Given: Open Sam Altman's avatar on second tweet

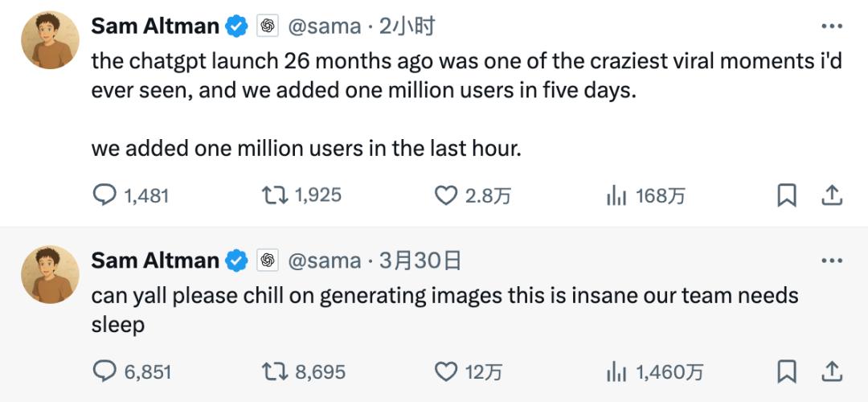Looking at the screenshot, I should point(50,275).
